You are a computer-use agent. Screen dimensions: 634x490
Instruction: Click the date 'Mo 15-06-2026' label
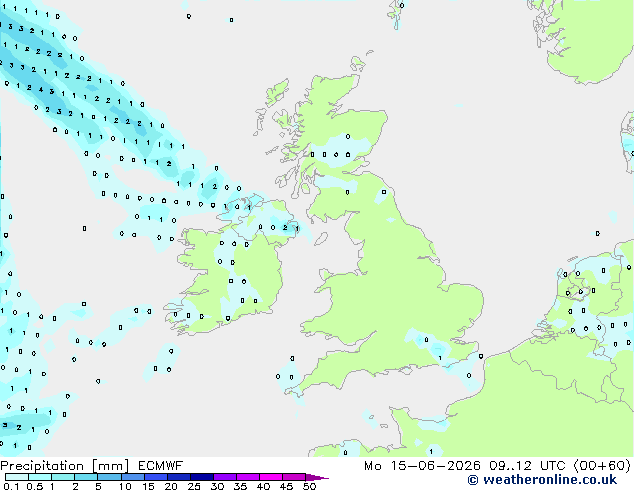coord(422,466)
